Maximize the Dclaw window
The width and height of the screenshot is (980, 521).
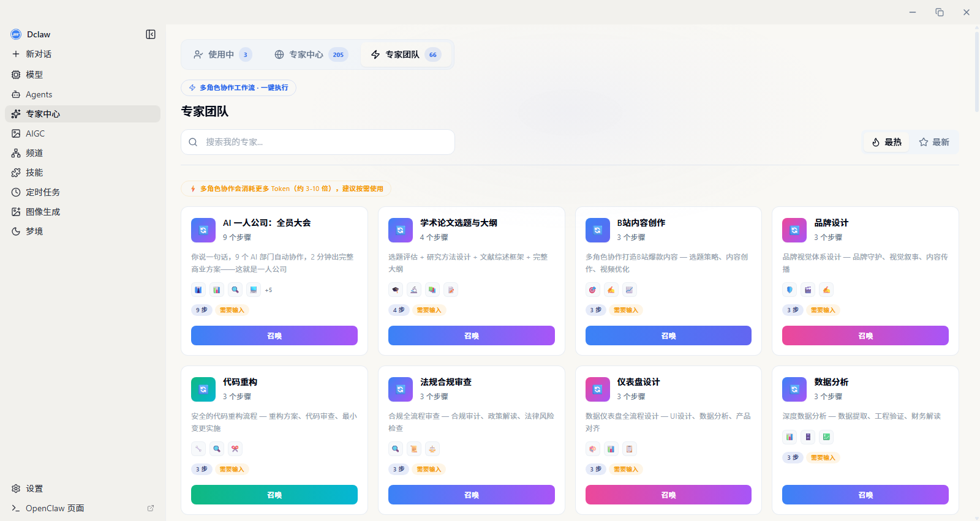[x=940, y=12]
